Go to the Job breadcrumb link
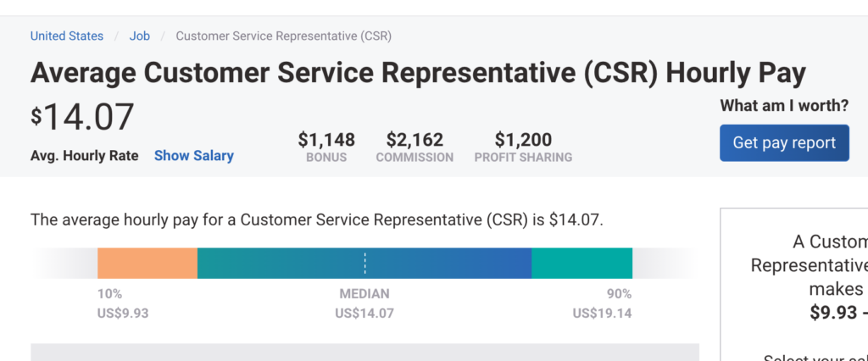 point(140,36)
